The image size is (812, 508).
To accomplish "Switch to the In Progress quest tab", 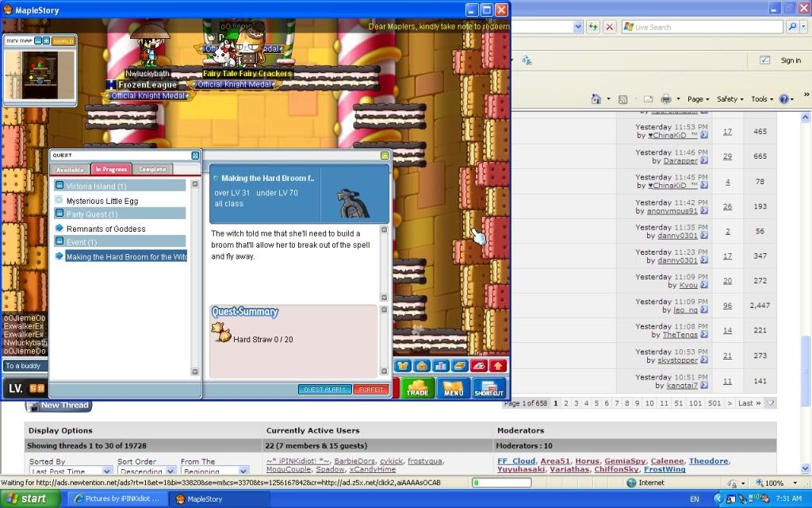I will tap(111, 170).
